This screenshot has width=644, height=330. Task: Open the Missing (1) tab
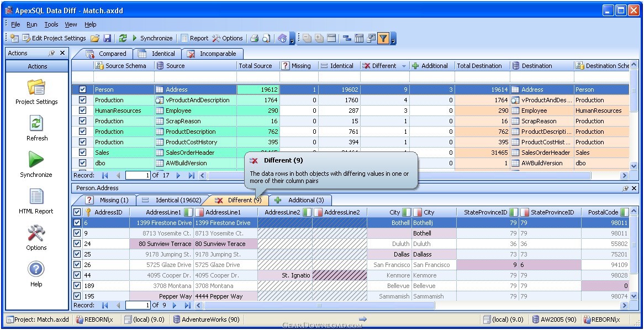click(x=108, y=200)
